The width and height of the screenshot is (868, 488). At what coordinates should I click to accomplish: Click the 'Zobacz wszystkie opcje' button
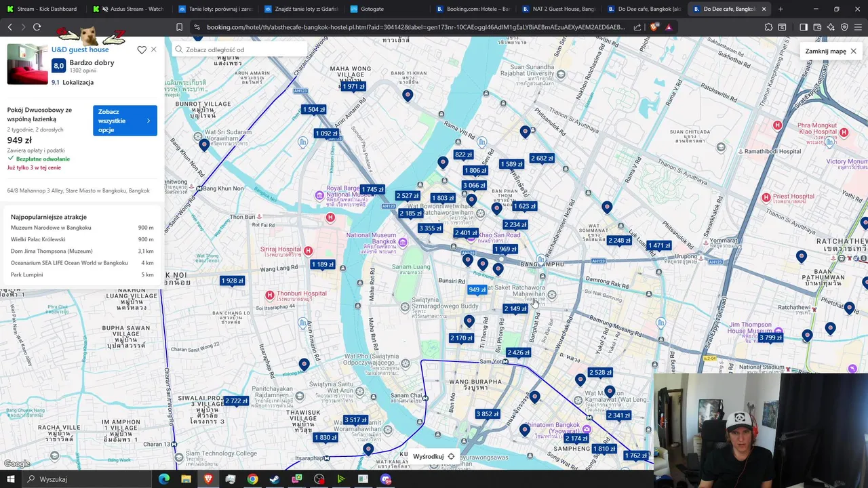125,121
